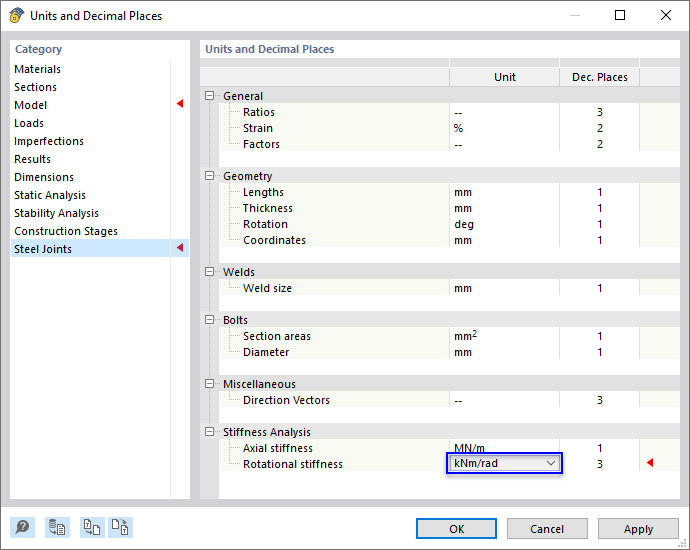
Task: Click the Rotation unit cell deg
Action: click(504, 224)
